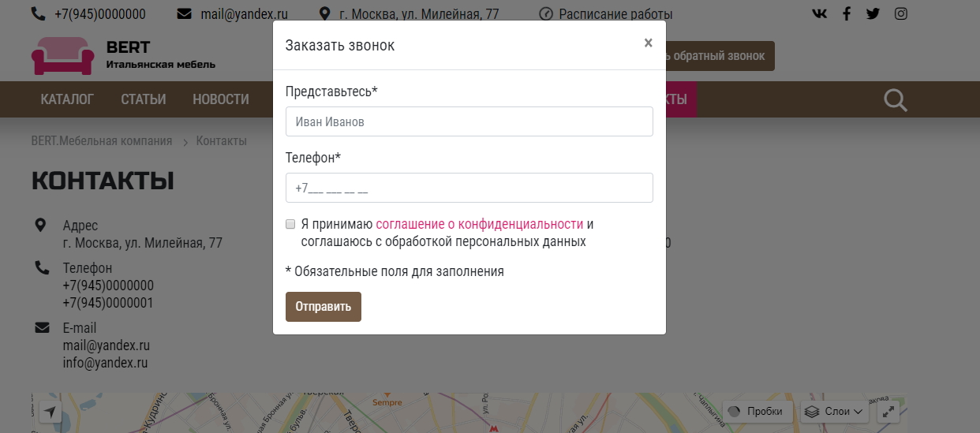Accept the privacy agreement checkbox
The image size is (980, 433).
tap(290, 224)
